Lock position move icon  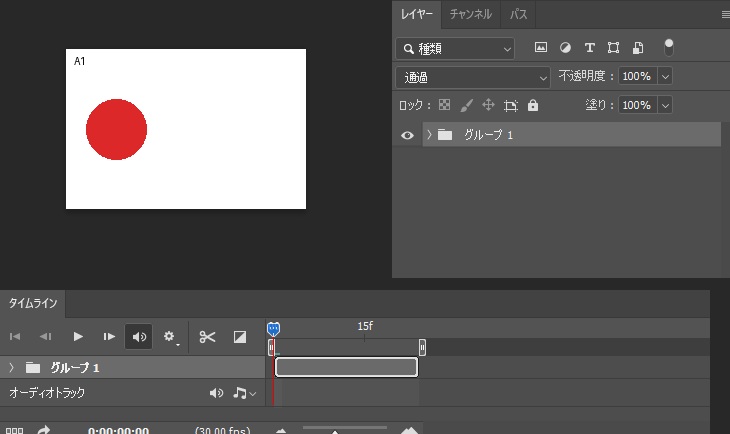click(488, 105)
